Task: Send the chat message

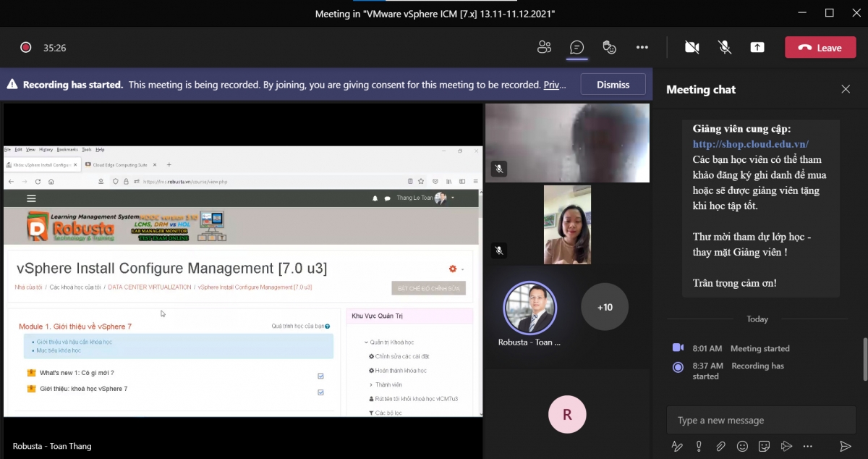Action: [x=846, y=446]
